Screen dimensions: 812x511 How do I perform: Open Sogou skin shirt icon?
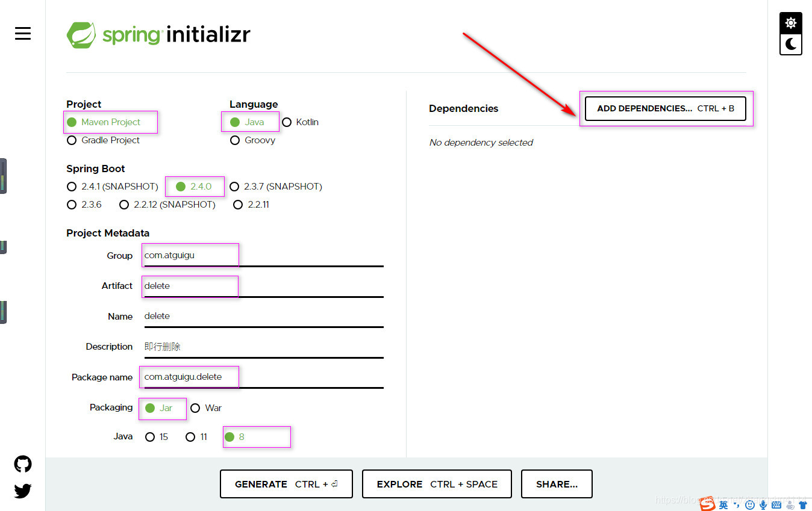click(x=803, y=504)
